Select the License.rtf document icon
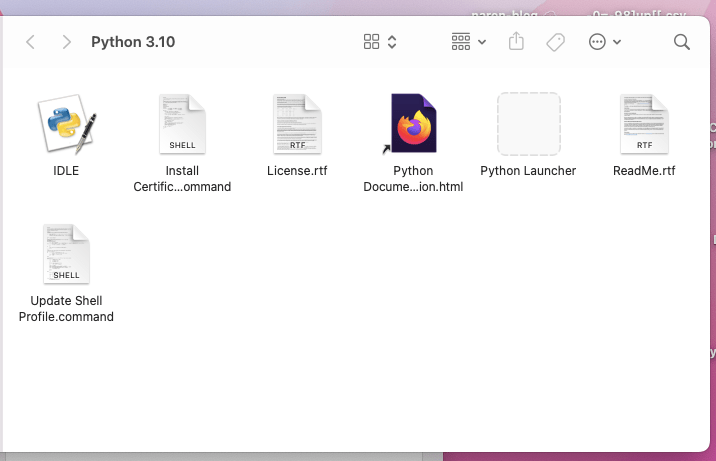 tap(297, 124)
